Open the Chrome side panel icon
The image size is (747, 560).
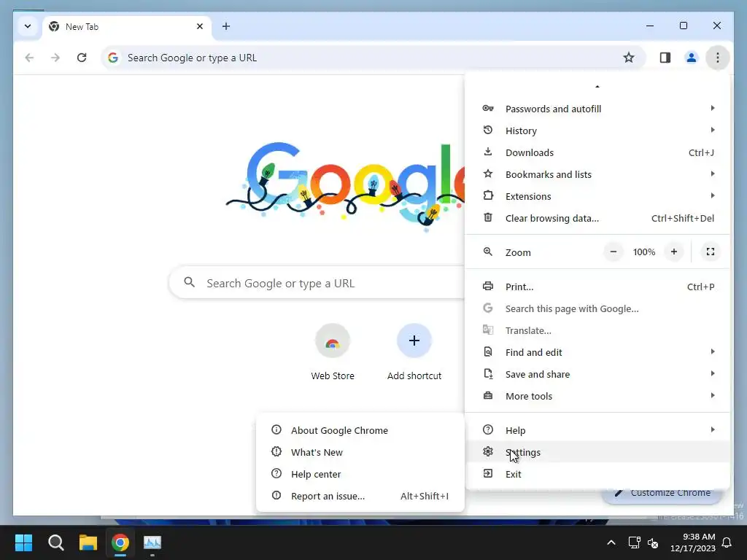point(665,58)
